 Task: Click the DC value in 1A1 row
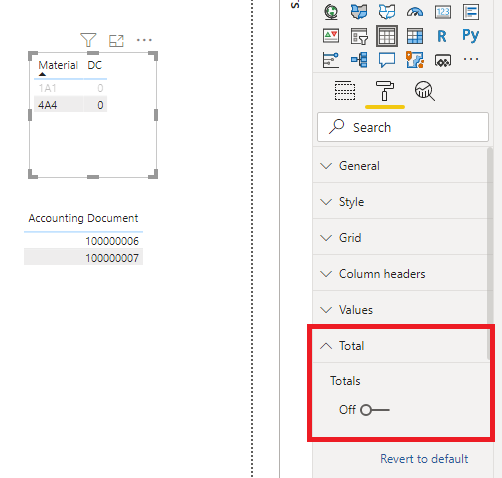coord(100,88)
